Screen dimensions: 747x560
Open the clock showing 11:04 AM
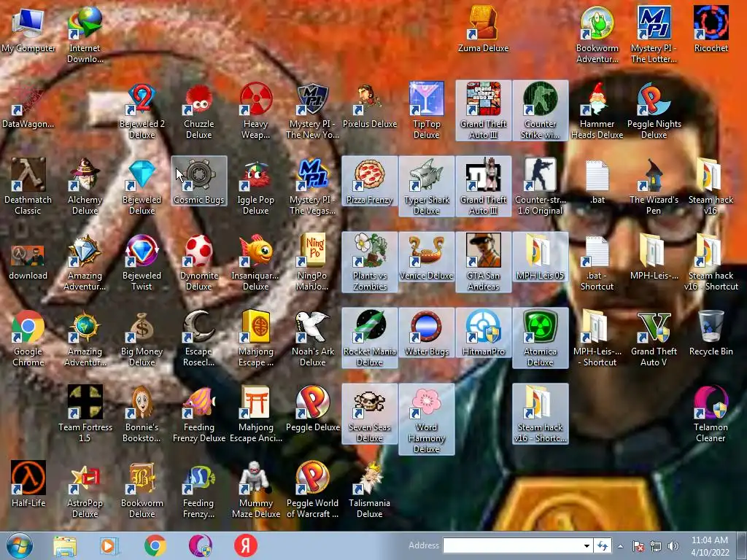point(710,546)
